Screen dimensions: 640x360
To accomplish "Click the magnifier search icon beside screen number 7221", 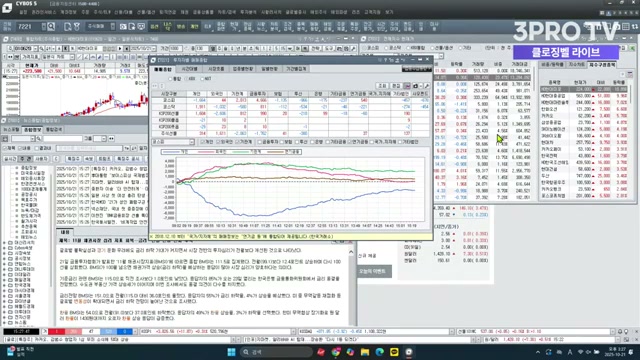I will pos(51,27).
